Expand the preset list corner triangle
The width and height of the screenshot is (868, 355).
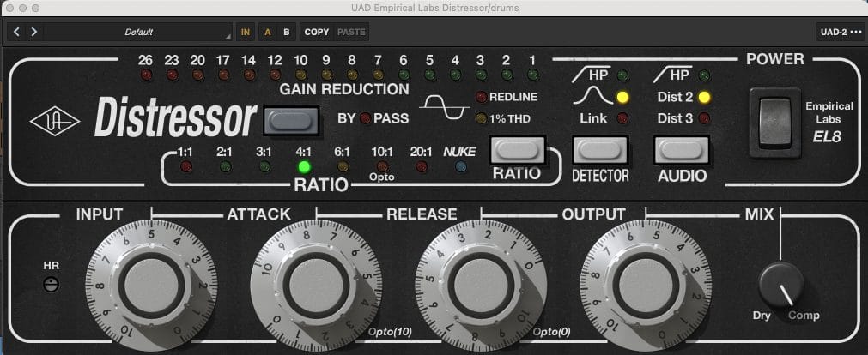pos(228,37)
